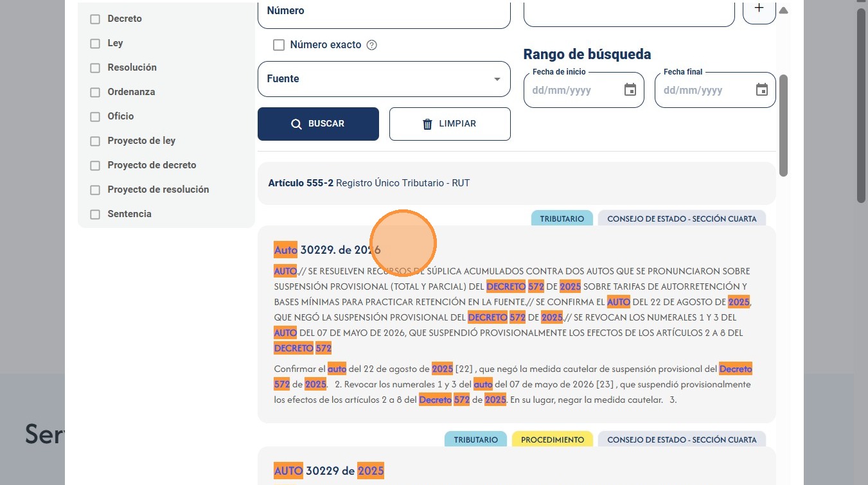The image size is (868, 485).
Task: Tick the Proyecto de ley checkbox
Action: click(95, 141)
